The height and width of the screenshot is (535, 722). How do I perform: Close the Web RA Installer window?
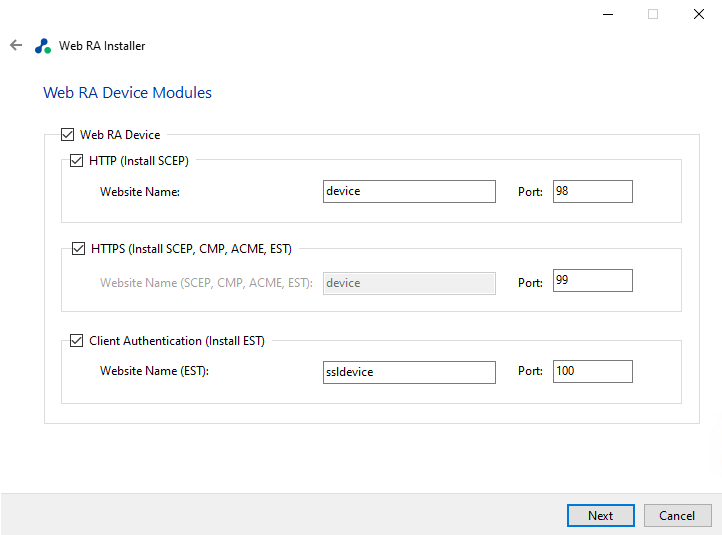click(698, 14)
